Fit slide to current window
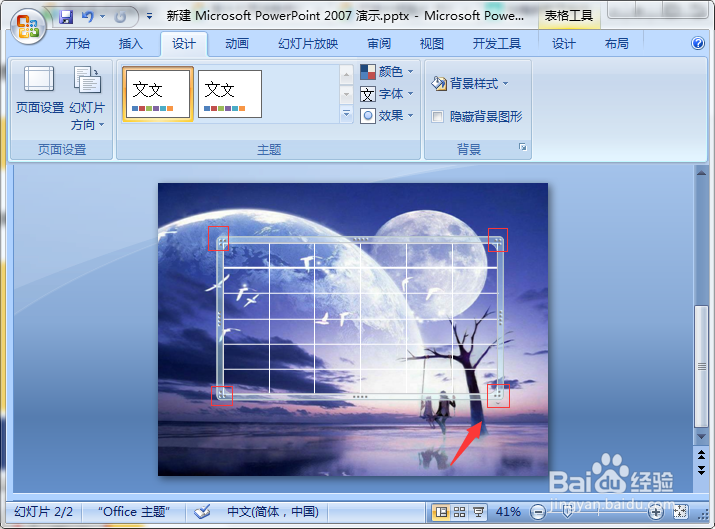Viewport: 715px width, 529px height. (680, 512)
